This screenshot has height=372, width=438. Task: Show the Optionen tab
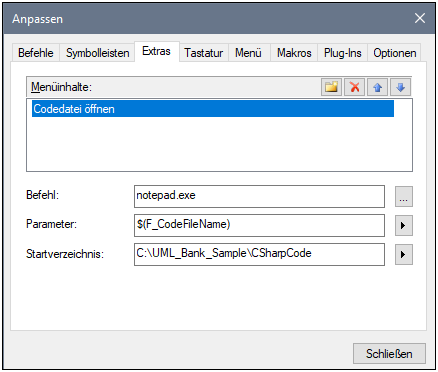pyautogui.click(x=394, y=53)
